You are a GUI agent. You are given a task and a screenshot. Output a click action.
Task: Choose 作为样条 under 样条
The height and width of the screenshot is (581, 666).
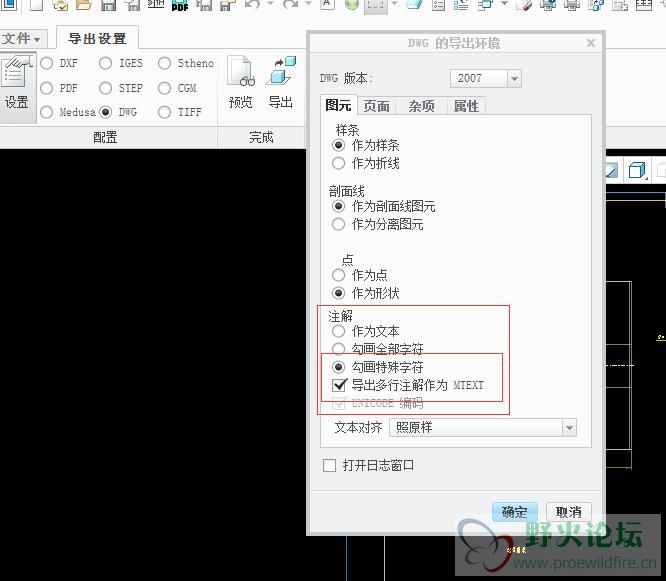click(x=339, y=145)
